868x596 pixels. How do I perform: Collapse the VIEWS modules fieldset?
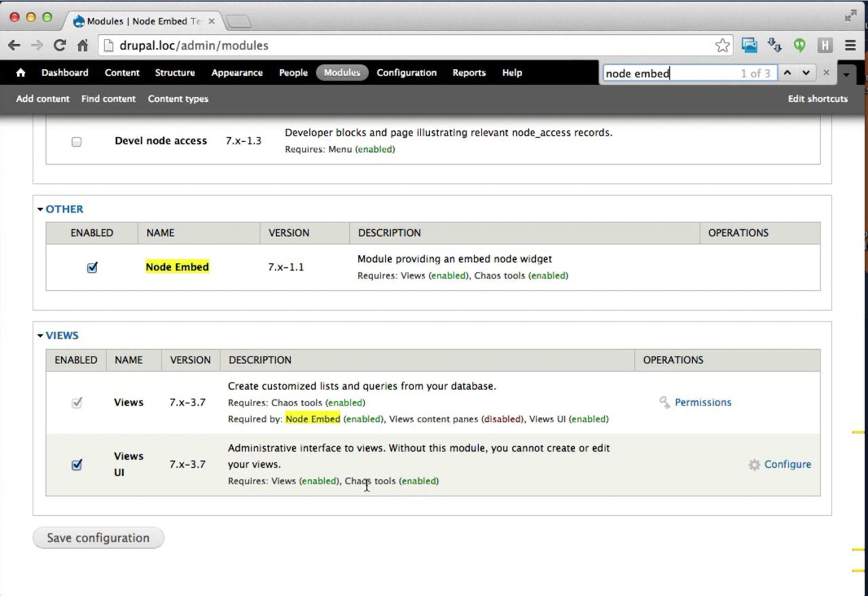[x=61, y=335]
